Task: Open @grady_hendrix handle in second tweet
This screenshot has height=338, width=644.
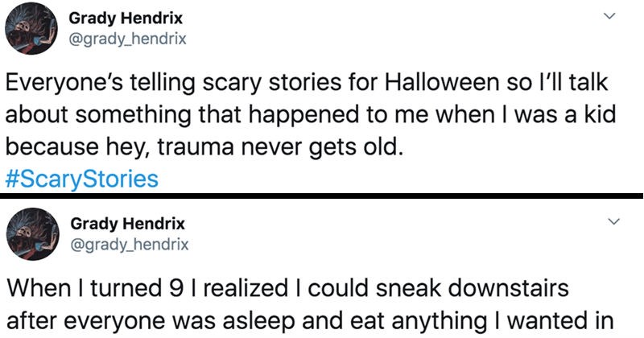Action: [x=130, y=245]
